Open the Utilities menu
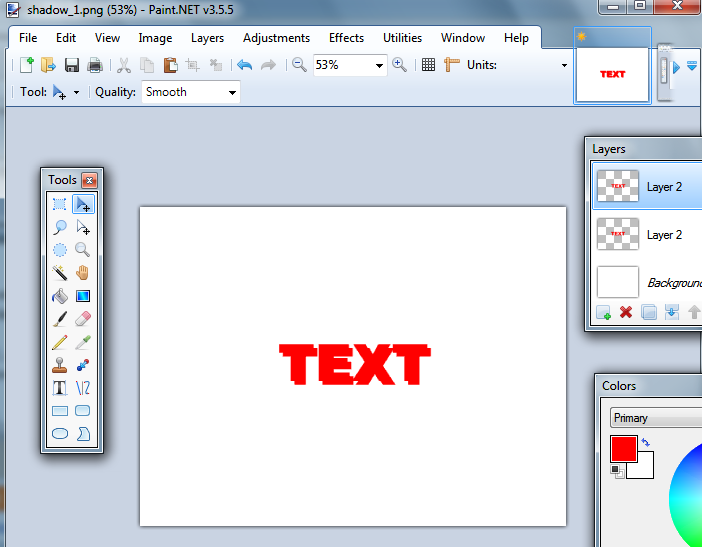 point(402,38)
